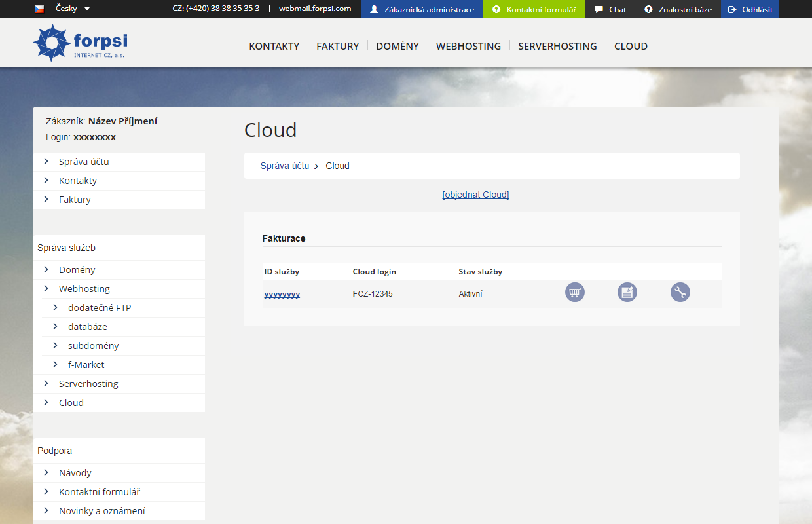Open dodatečné FTP in the sidebar
812x524 pixels.
[x=100, y=307]
